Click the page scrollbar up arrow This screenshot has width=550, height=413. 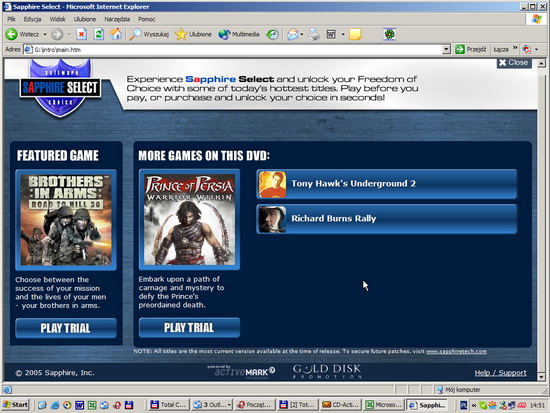[541, 63]
